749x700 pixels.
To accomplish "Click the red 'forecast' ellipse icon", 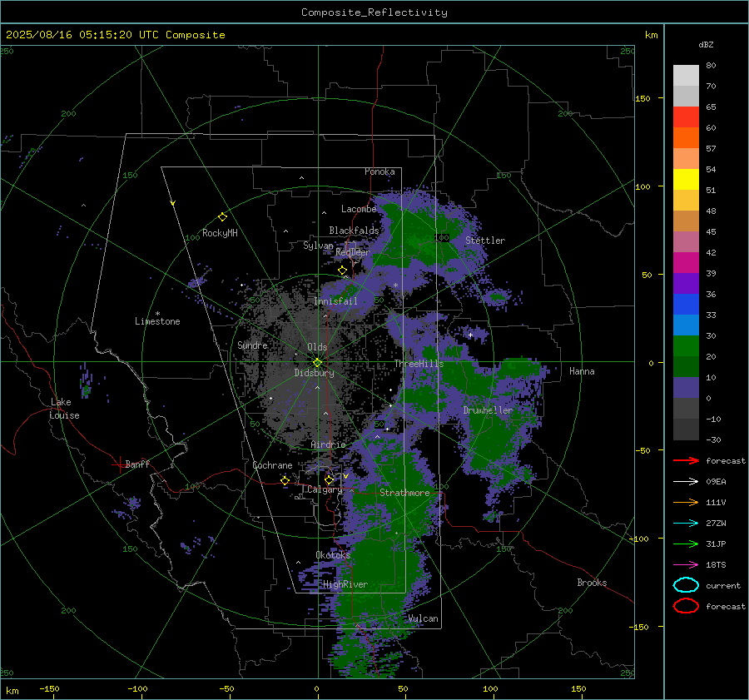I will (x=686, y=606).
